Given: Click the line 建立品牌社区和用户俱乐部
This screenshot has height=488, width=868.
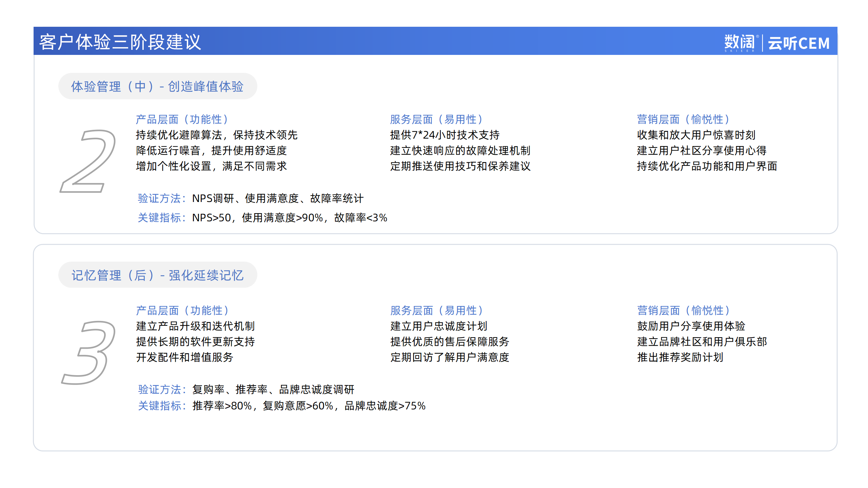Looking at the screenshot, I should click(x=702, y=342).
